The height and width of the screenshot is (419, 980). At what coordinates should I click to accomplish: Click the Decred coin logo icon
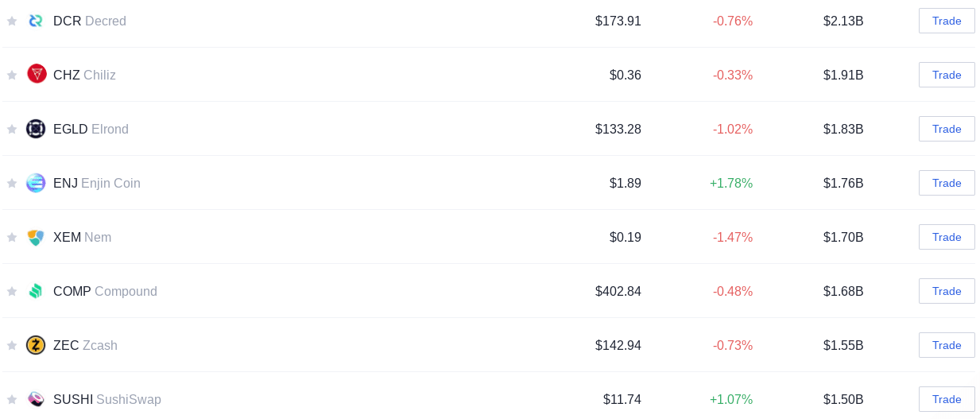(x=36, y=21)
